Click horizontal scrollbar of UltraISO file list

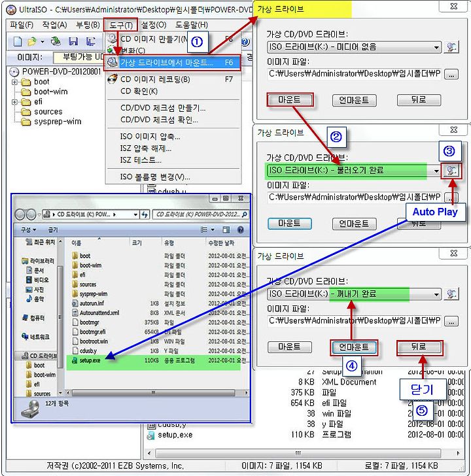click(x=298, y=453)
